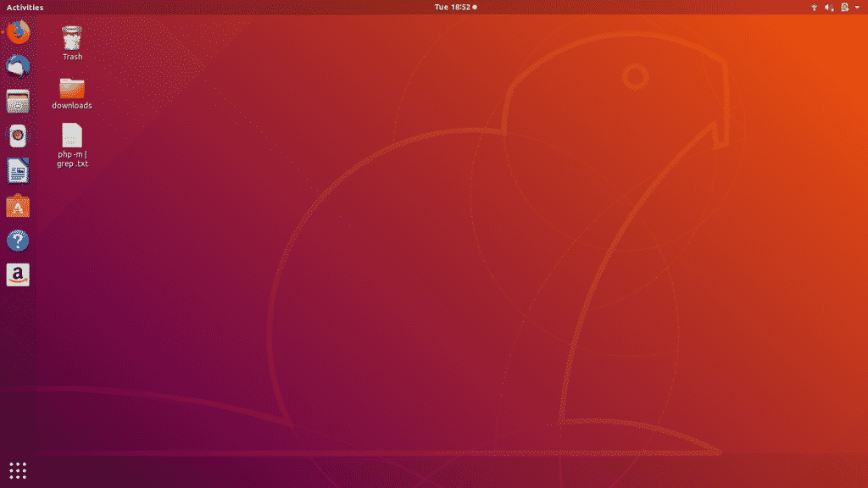Open LibreOffice Writer from the dock
Screen dimensions: 868x488
tap(18, 171)
